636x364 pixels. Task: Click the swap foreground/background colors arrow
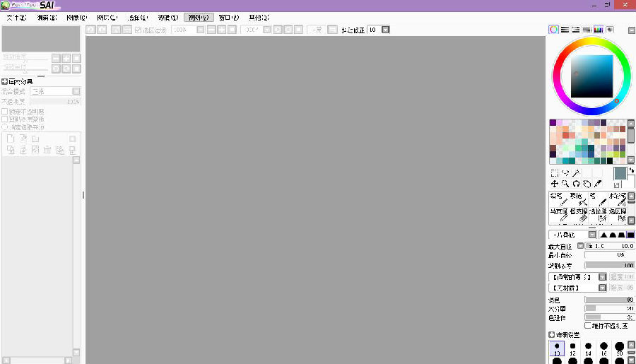pyautogui.click(x=630, y=170)
